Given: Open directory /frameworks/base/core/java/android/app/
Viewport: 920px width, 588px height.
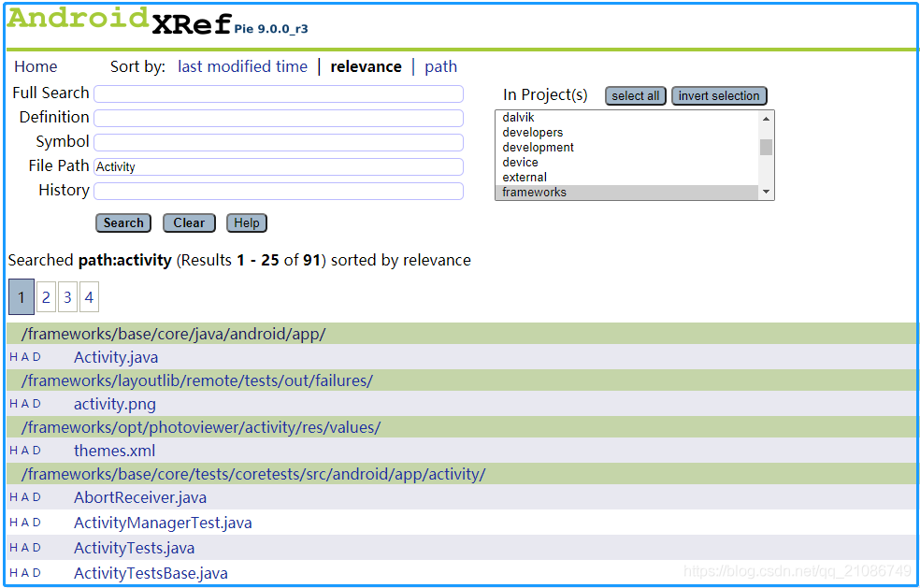Looking at the screenshot, I should coord(174,334).
